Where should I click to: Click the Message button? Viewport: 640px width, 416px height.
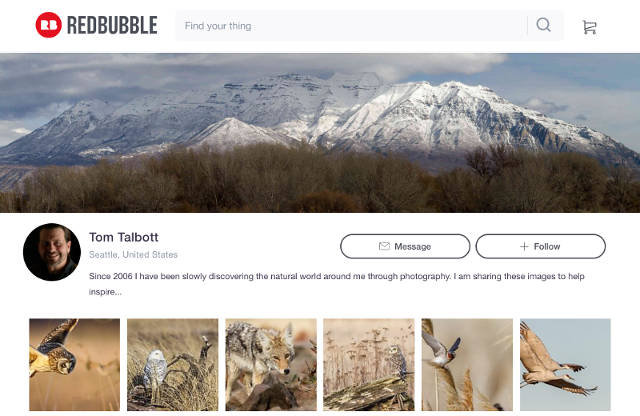(x=405, y=246)
